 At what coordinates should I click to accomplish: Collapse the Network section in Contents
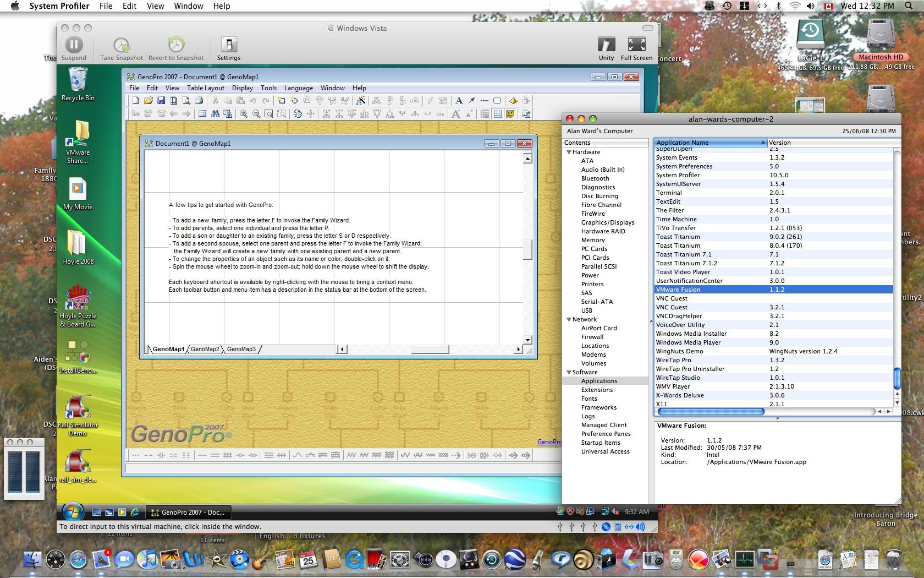coord(569,319)
